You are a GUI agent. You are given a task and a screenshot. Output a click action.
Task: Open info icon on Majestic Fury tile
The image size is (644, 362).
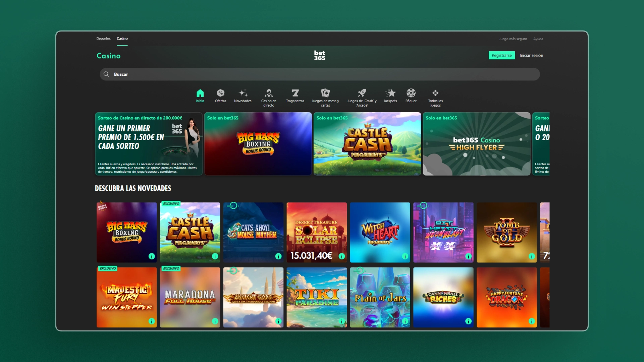(152, 321)
